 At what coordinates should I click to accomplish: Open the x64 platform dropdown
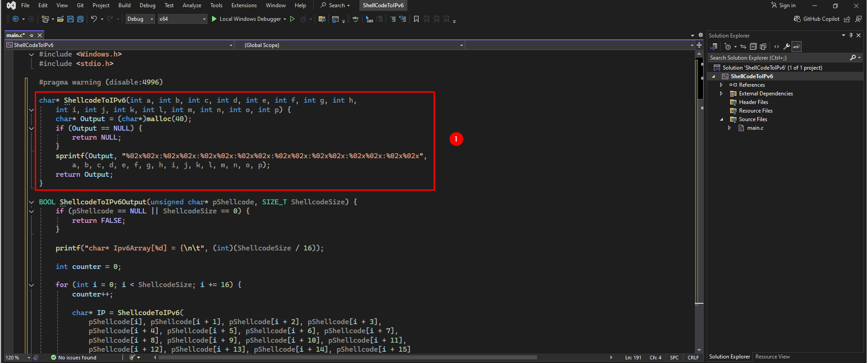[182, 19]
